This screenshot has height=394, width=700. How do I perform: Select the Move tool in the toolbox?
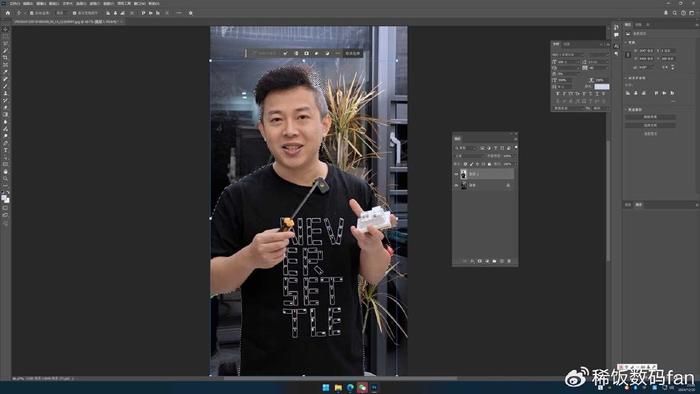(5, 29)
